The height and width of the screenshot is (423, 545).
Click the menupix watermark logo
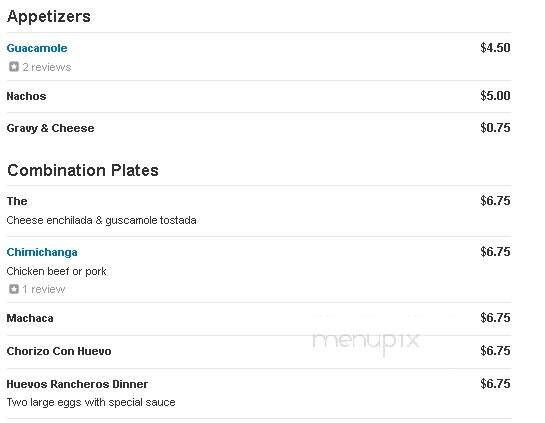366,341
